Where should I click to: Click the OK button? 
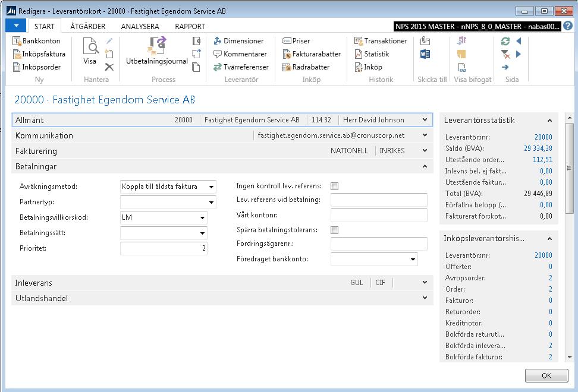click(546, 375)
